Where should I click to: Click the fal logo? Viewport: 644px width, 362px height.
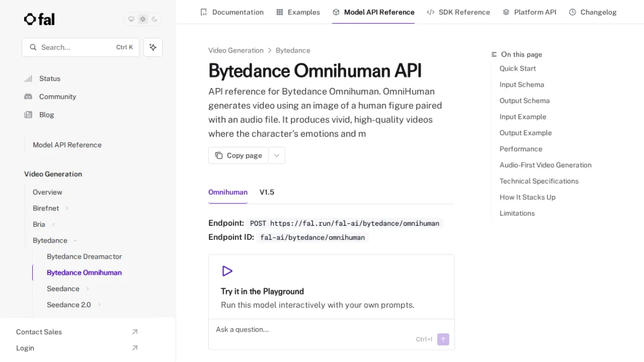[x=40, y=19]
